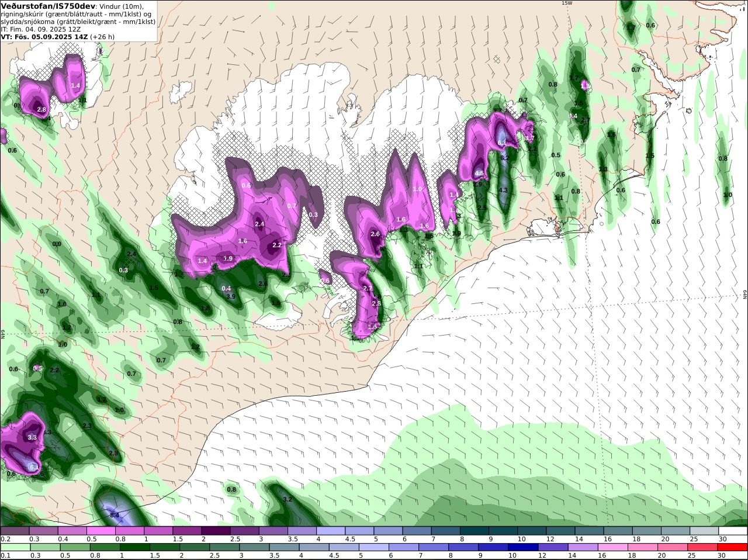
Task: Click the '(+26 h)' forecast offset text
Action: 102,37
